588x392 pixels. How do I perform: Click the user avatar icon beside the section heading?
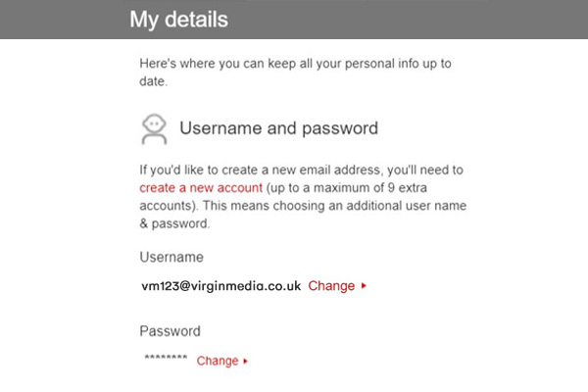point(154,129)
